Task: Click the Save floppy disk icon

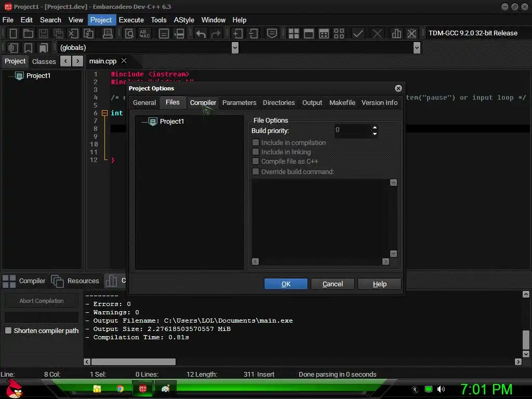Action: coord(43,33)
